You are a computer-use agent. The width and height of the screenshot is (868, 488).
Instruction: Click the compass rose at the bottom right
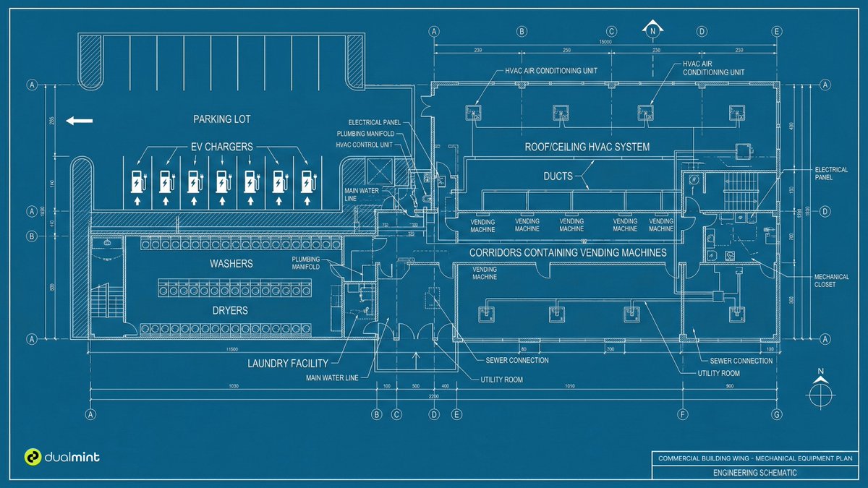click(820, 394)
